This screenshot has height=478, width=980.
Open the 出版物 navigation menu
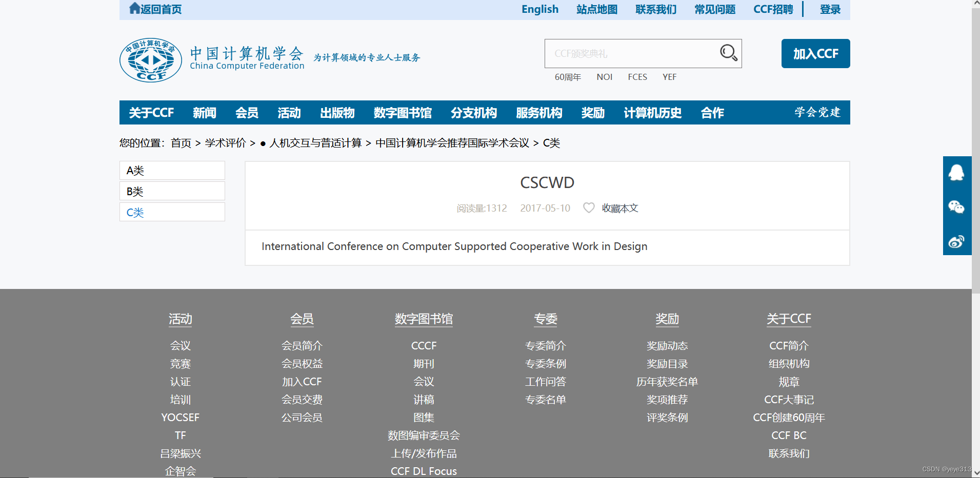click(337, 113)
